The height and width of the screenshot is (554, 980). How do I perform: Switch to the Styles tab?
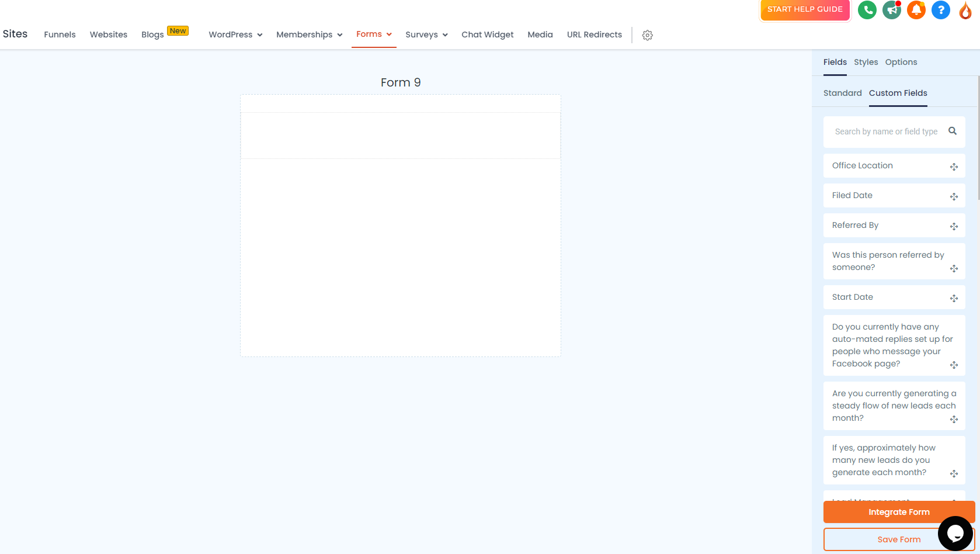pyautogui.click(x=866, y=62)
